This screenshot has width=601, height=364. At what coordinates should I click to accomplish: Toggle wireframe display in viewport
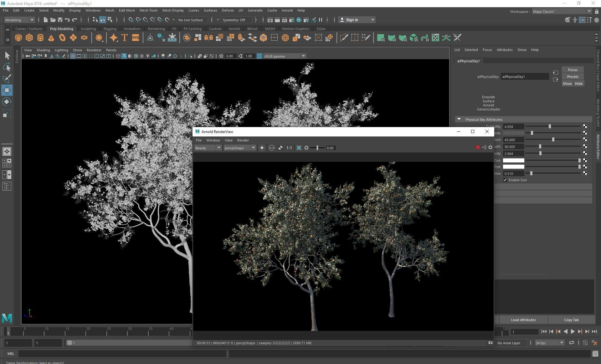click(x=118, y=56)
